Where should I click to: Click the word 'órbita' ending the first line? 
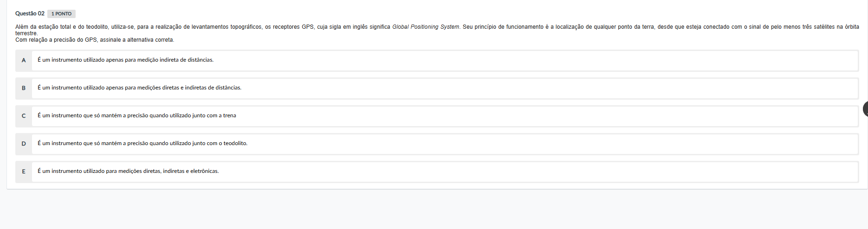[x=851, y=27]
